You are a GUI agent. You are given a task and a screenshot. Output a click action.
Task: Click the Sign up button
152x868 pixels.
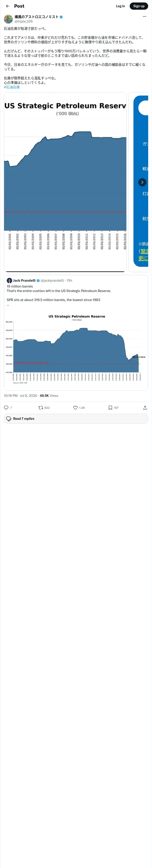[139, 6]
